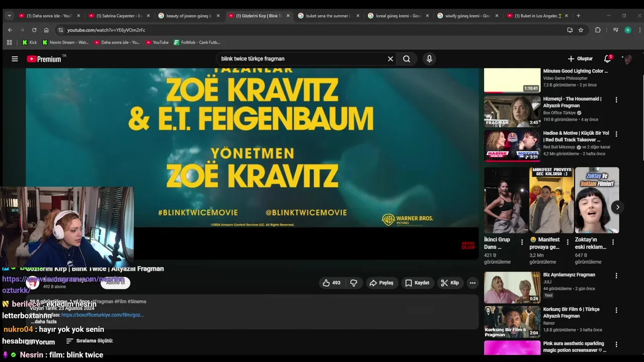Clear the search box with X
Screen dimensions: 644x362
390,59
